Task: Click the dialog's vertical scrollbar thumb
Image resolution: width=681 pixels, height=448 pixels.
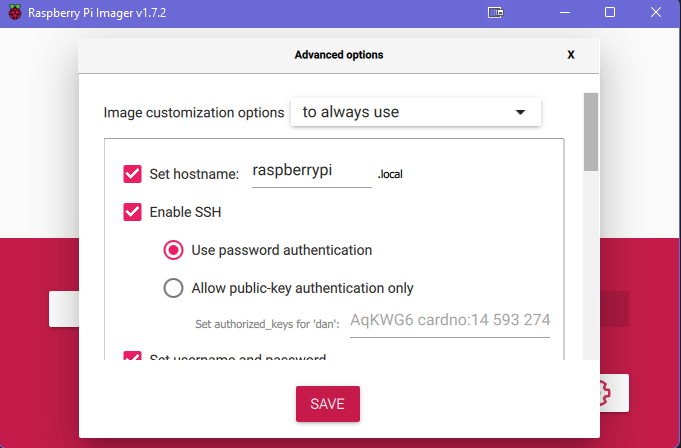Action: click(x=591, y=132)
